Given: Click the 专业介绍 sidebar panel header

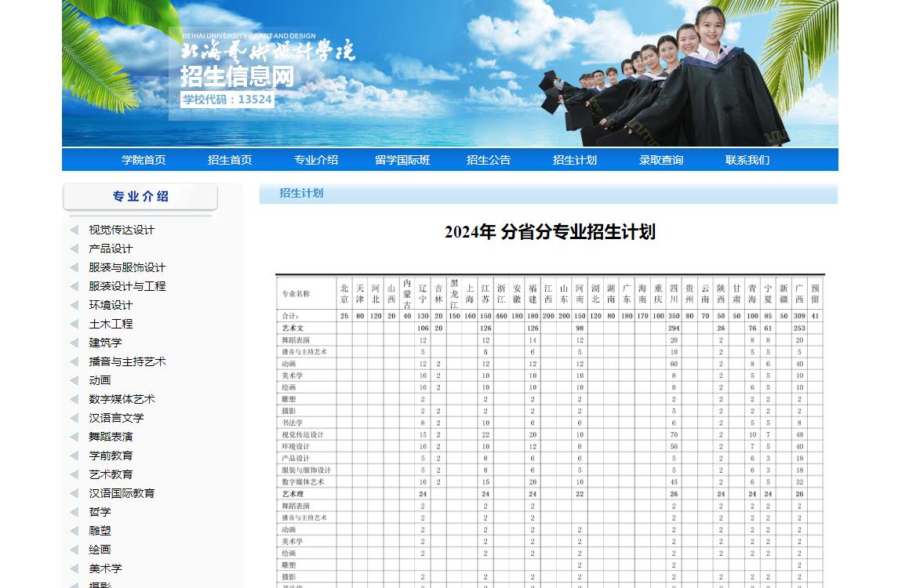Looking at the screenshot, I should [x=140, y=197].
